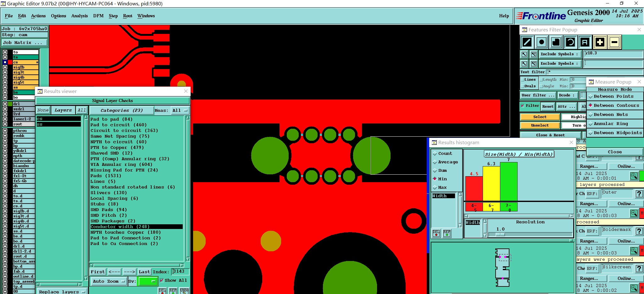Screen dimensions: 644x294
Task: Open the Job Matrix button
Action: (25, 43)
